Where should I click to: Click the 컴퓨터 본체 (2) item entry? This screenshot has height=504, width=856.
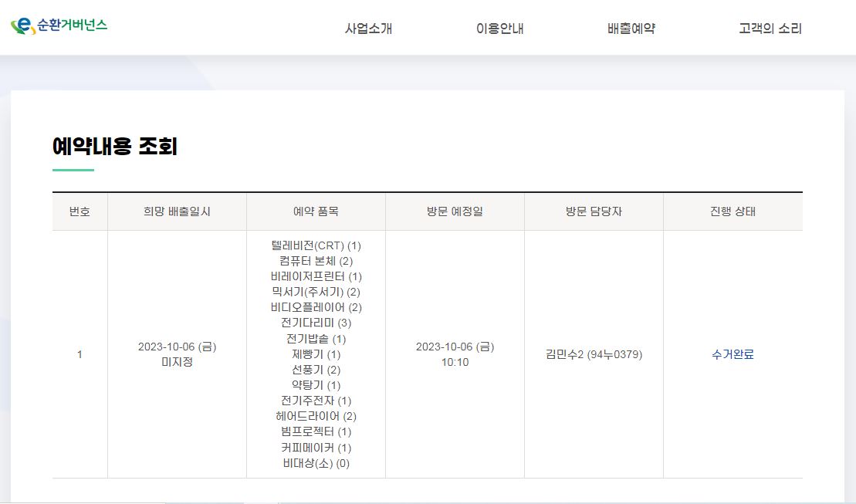tap(316, 261)
